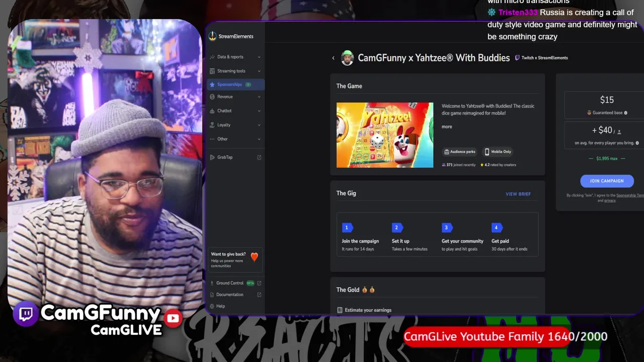Click the Chatbot robot icon
This screenshot has width=644, height=362.
pyautogui.click(x=212, y=111)
